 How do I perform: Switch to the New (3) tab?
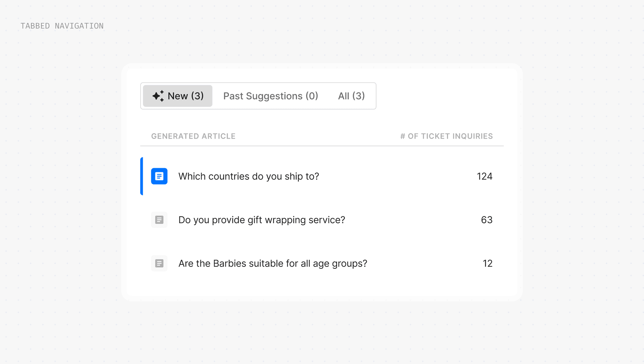point(178,96)
